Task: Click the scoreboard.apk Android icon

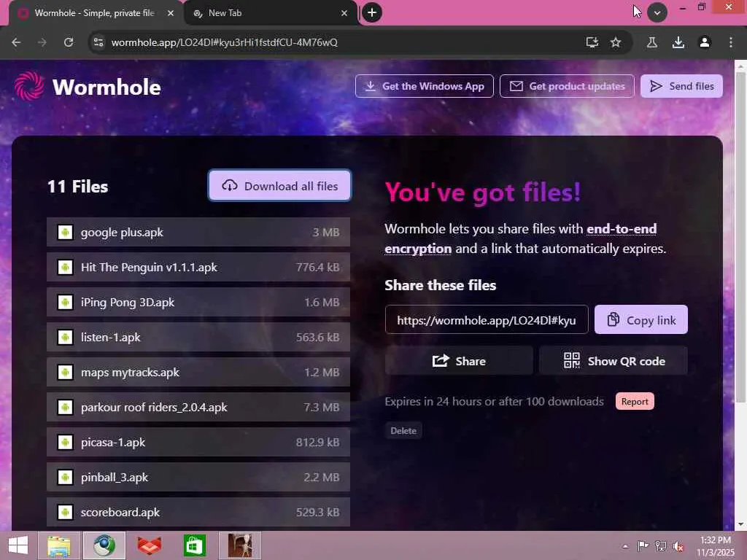Action: point(65,513)
